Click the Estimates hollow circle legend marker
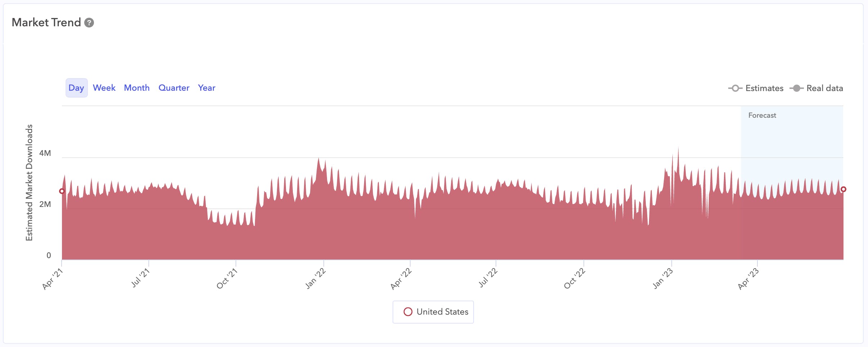Viewport: 868px width, 347px height. 735,88
